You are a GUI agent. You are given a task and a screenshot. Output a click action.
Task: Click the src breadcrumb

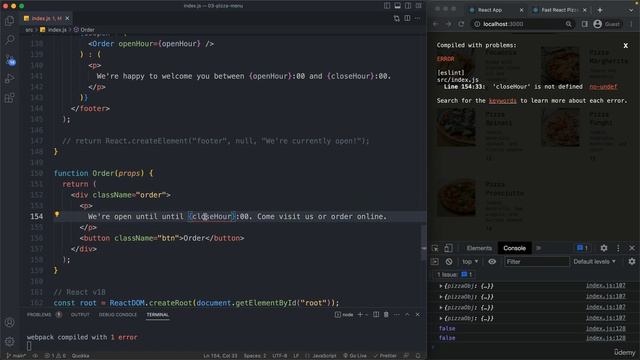click(x=29, y=30)
